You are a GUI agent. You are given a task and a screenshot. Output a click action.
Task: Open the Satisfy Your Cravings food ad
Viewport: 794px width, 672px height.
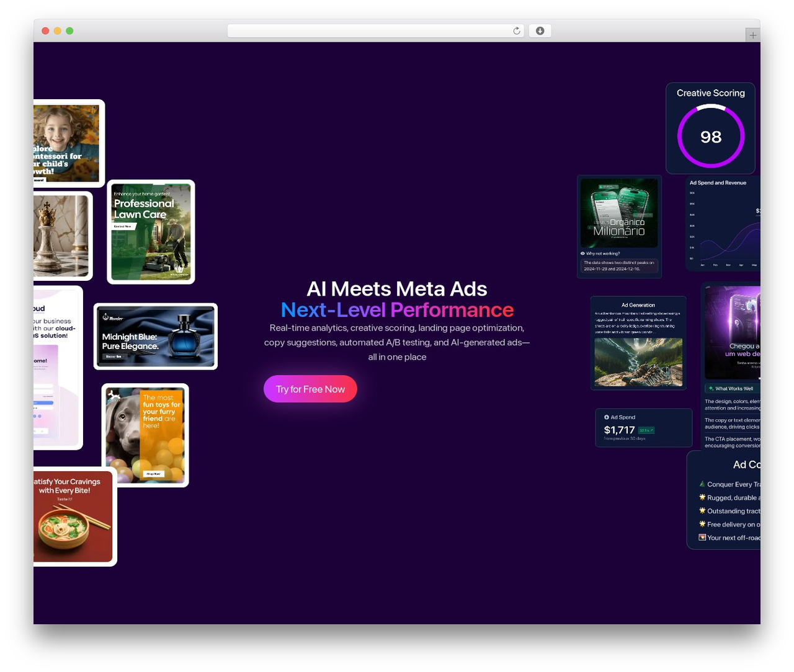point(74,516)
